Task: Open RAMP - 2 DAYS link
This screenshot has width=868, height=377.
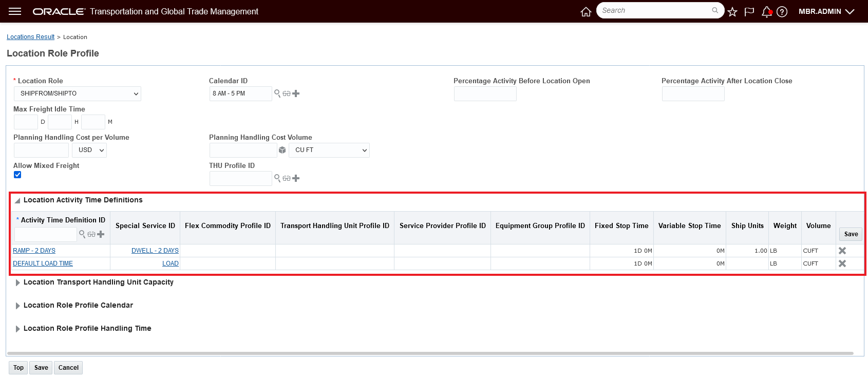Action: [34, 251]
